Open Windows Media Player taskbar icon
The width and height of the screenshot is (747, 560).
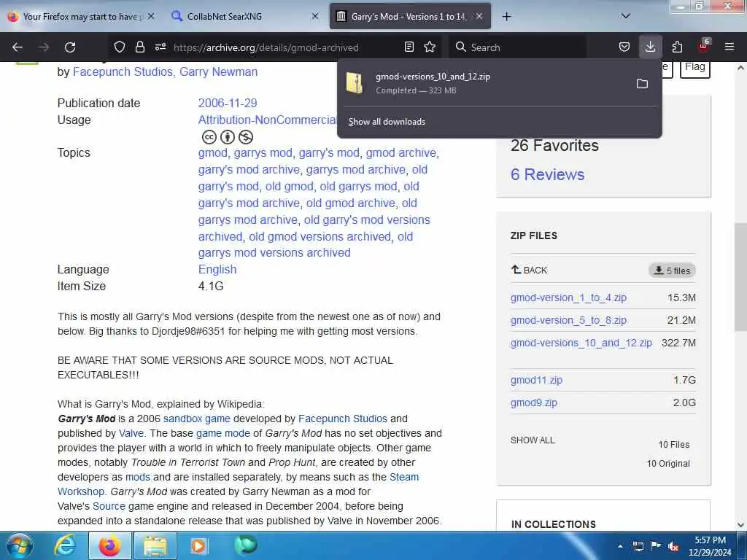(198, 545)
